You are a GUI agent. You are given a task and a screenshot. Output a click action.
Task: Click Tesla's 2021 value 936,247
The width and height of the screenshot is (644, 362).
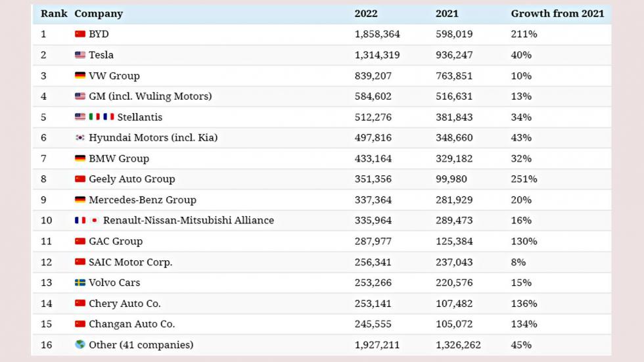(x=454, y=55)
